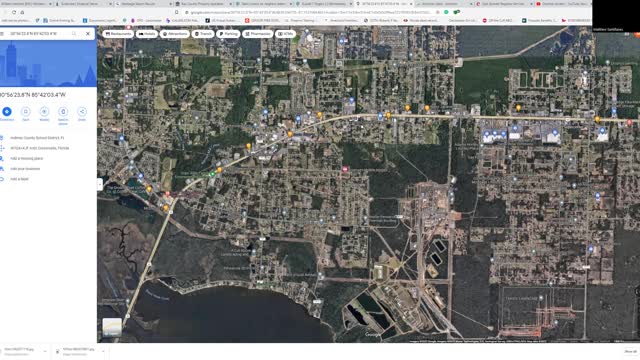Click the Share icon in the side panel
This screenshot has width=640, height=360.
pos(82,111)
